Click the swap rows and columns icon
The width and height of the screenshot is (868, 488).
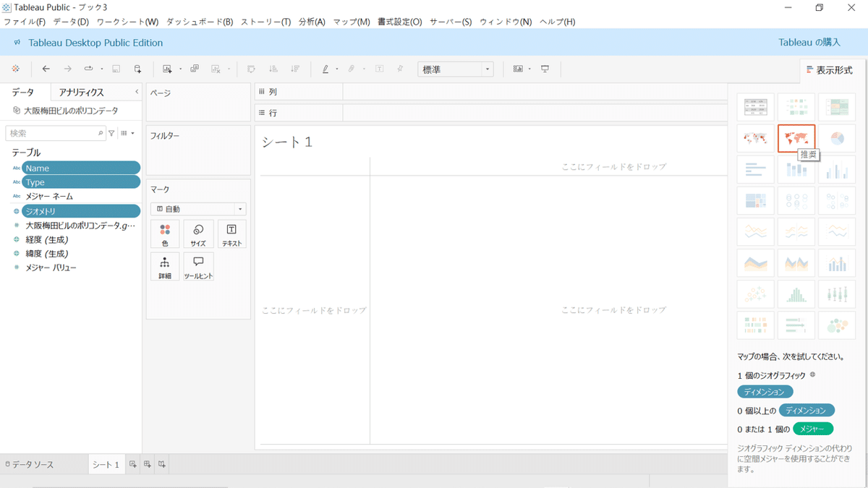tap(252, 69)
